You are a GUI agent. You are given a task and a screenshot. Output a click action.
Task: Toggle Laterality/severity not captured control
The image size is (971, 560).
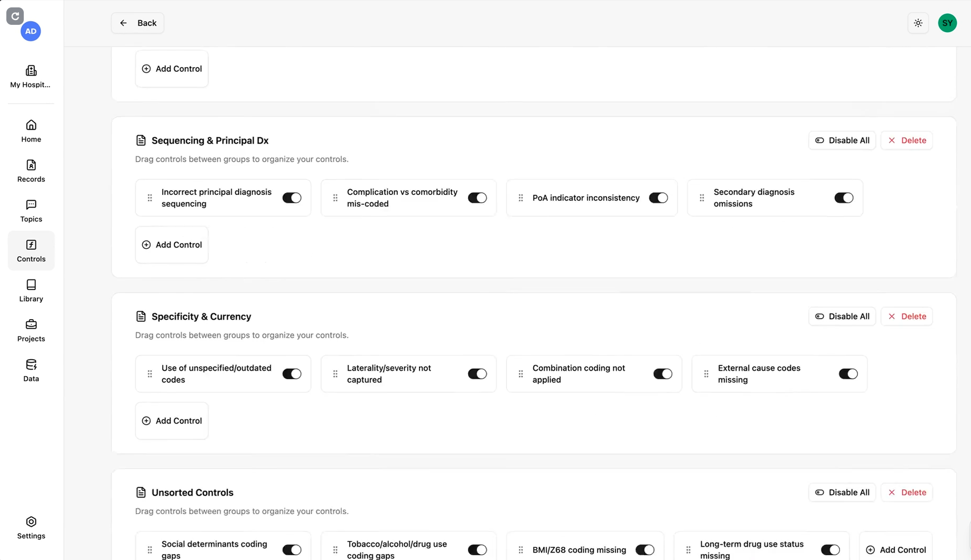pyautogui.click(x=477, y=374)
